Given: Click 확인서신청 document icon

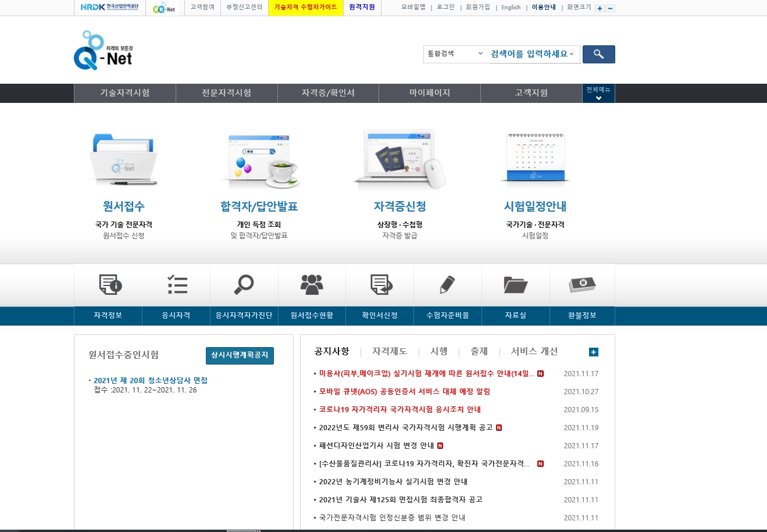Looking at the screenshot, I should pyautogui.click(x=380, y=285).
